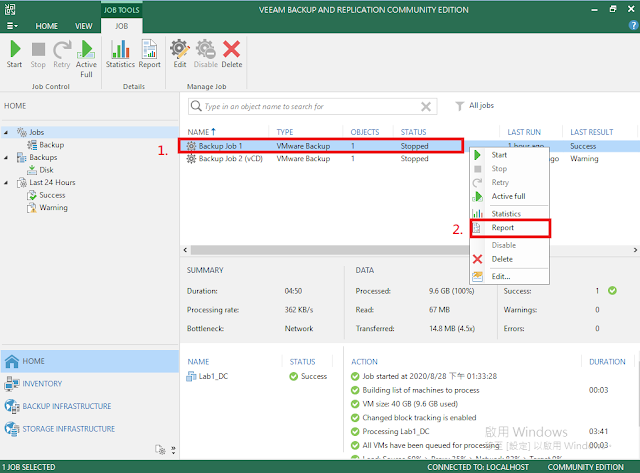Select Warning under Last 24 Hours
Image resolution: width=640 pixels, height=473 pixels.
coord(47,208)
